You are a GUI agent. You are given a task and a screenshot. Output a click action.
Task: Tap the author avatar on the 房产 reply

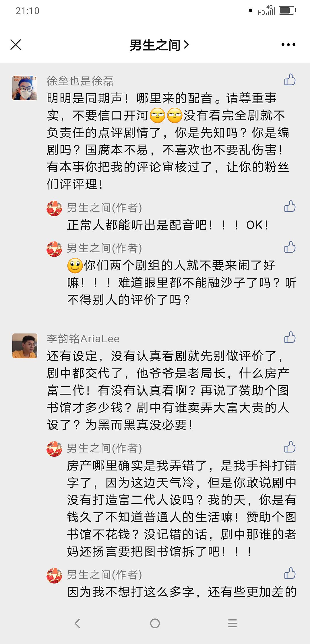pyautogui.click(x=54, y=449)
